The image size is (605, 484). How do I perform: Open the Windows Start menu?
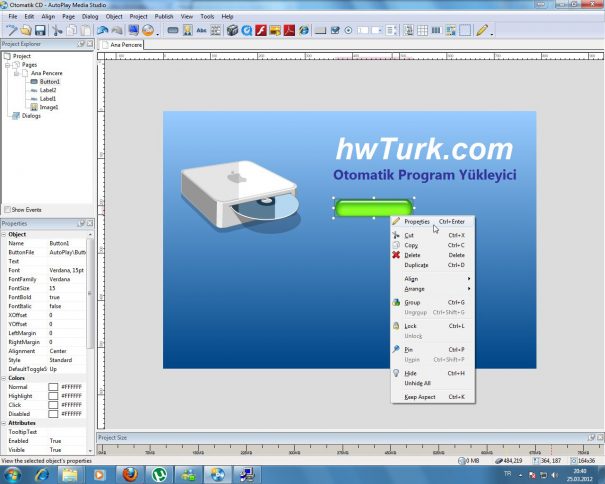(12, 475)
